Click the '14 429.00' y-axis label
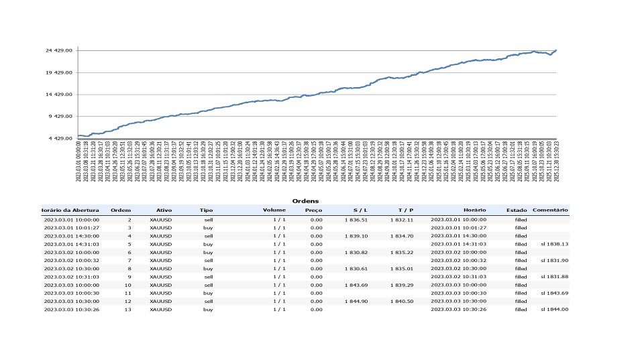The image size is (644, 362). tap(59, 95)
